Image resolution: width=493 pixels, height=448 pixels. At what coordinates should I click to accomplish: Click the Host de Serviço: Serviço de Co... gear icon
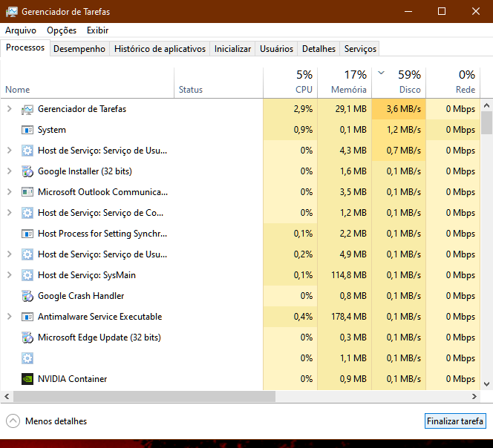point(27,213)
